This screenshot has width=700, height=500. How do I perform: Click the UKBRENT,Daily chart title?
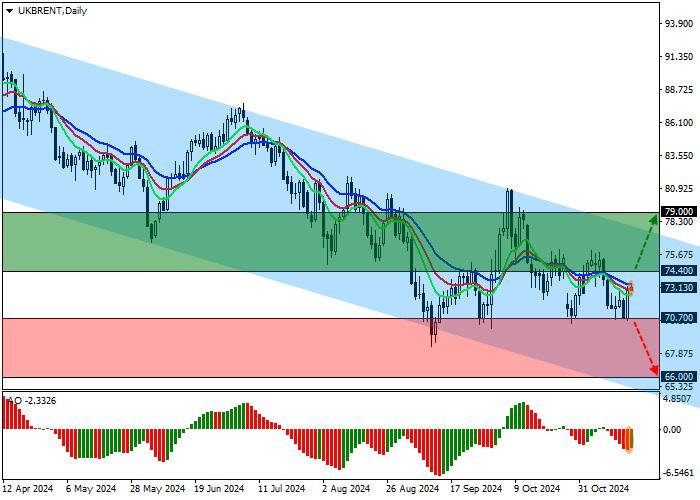pos(52,11)
